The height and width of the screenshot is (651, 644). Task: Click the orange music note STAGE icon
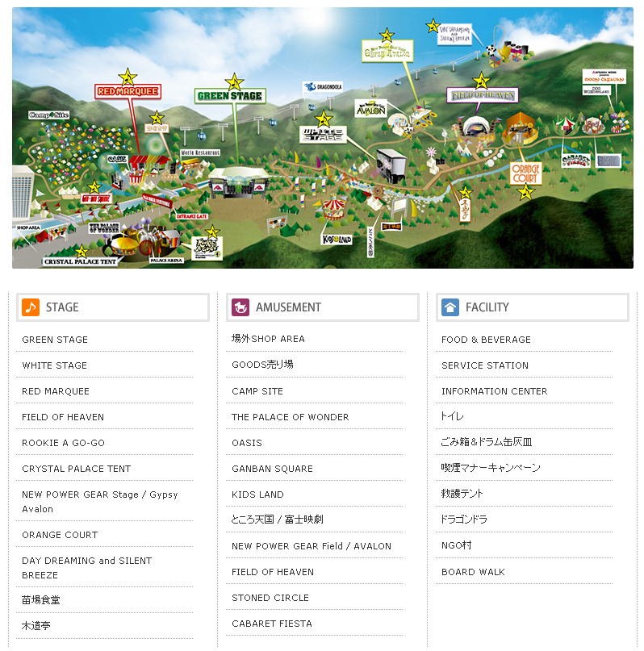coord(31,307)
